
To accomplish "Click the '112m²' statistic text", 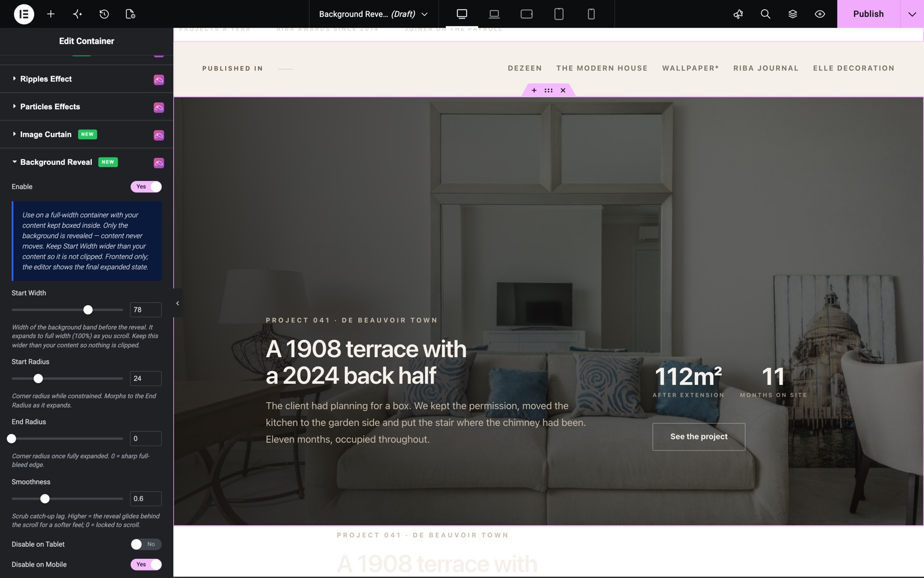I will [x=688, y=377].
